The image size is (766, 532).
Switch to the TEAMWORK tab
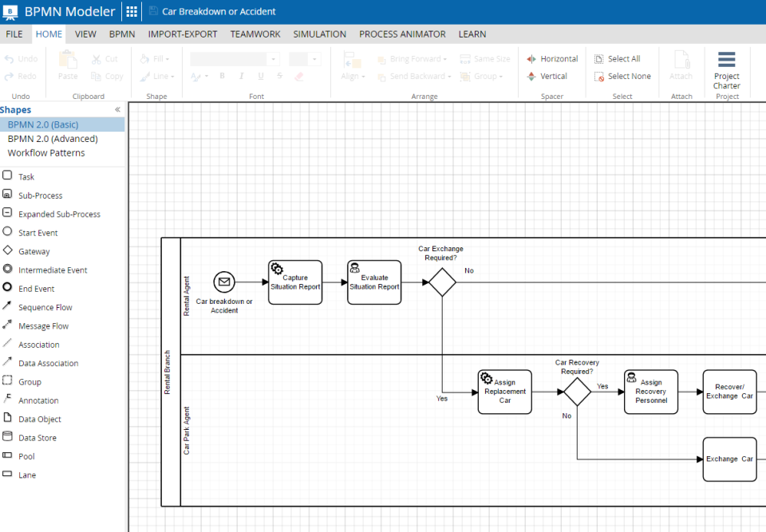tap(255, 34)
